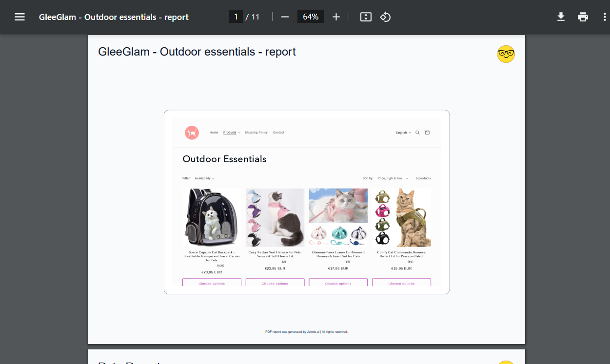Open Space Capsule Cat Backpack title link
The height and width of the screenshot is (364, 610).
pos(212,256)
